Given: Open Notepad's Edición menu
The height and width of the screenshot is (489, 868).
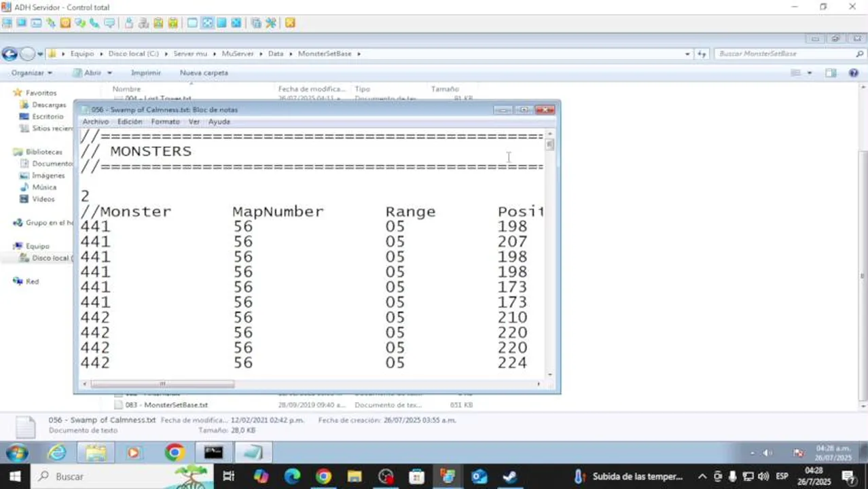Looking at the screenshot, I should 130,122.
